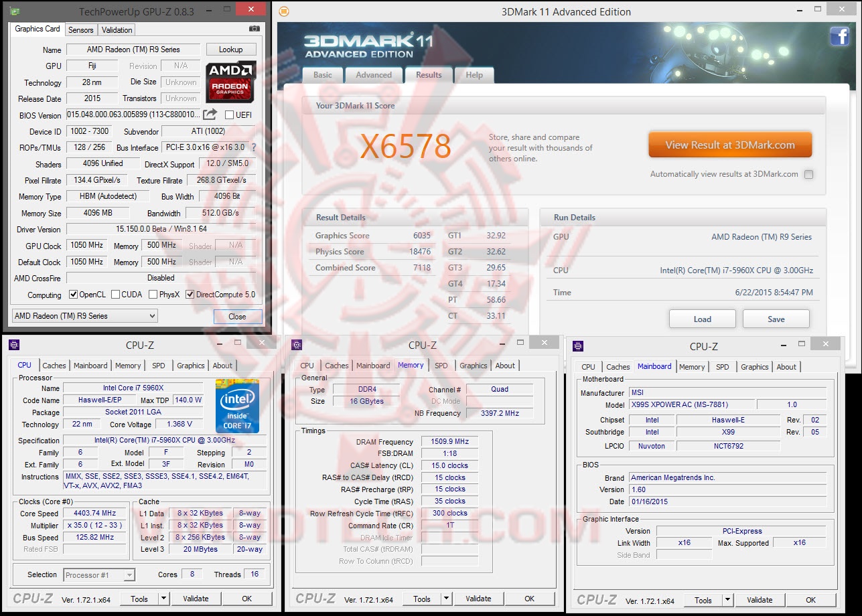
Task: Click the Close button in GPU-Z
Action: coord(237,317)
